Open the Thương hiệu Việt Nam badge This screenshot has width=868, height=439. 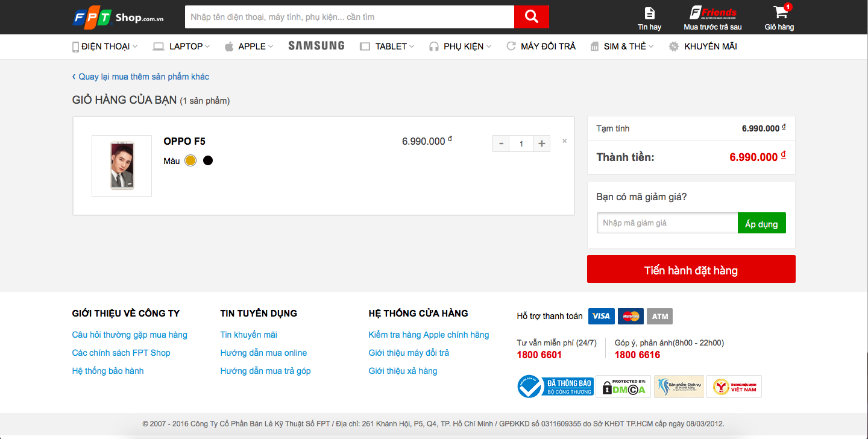point(734,387)
